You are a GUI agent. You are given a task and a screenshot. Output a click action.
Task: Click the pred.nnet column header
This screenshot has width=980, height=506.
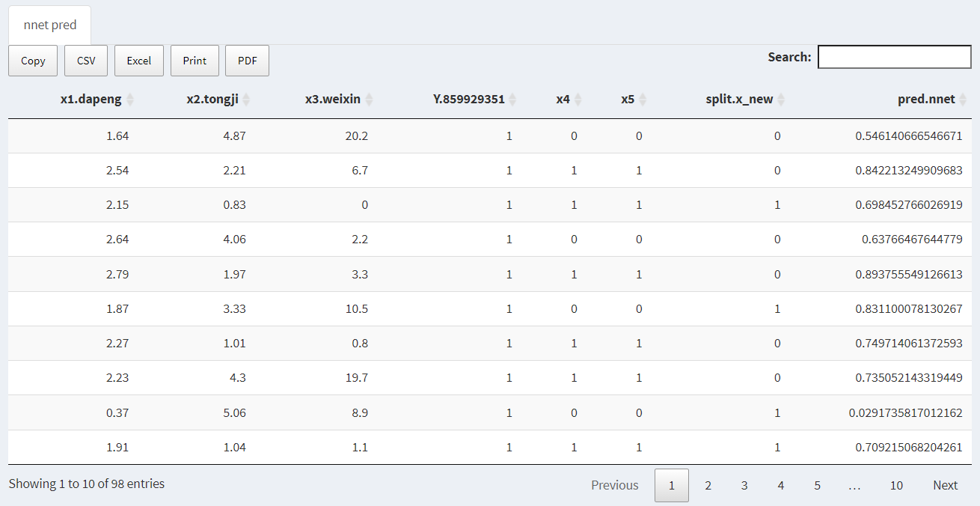pyautogui.click(x=926, y=100)
